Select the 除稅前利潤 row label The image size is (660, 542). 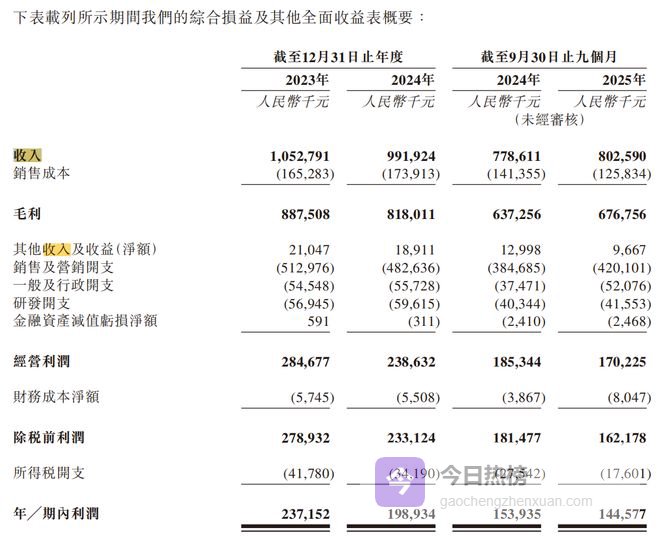pos(48,438)
